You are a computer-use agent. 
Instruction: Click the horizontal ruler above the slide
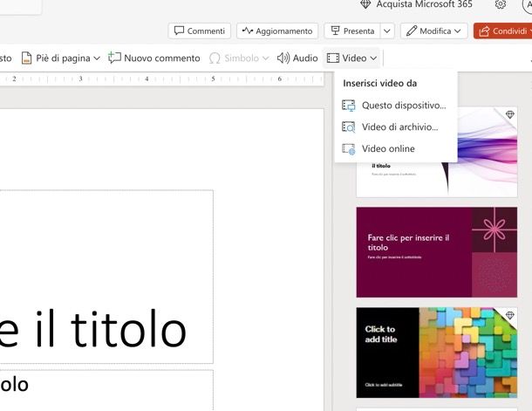click(x=162, y=79)
